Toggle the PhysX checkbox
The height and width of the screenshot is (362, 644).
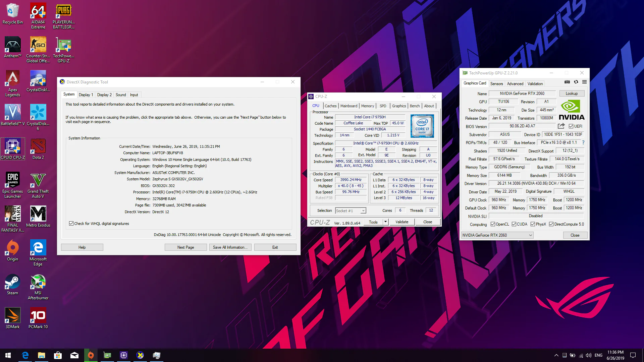533,224
